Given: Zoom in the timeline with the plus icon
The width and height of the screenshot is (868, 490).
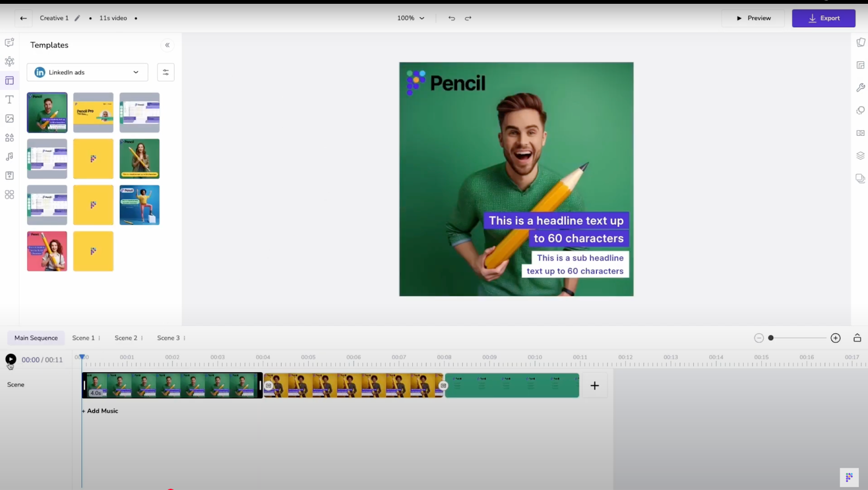Looking at the screenshot, I should pyautogui.click(x=835, y=338).
